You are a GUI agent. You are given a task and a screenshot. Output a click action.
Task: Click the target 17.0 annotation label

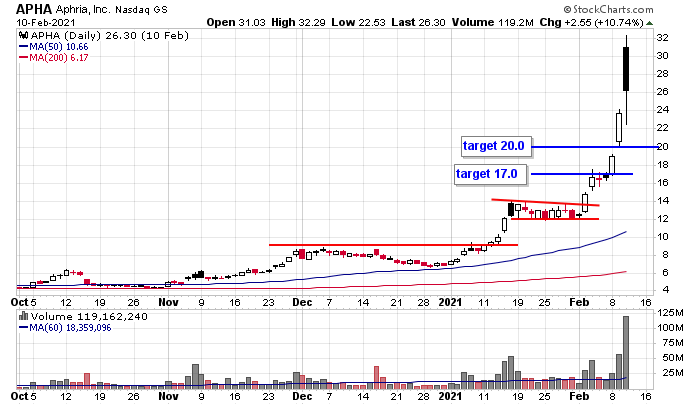[x=490, y=174]
